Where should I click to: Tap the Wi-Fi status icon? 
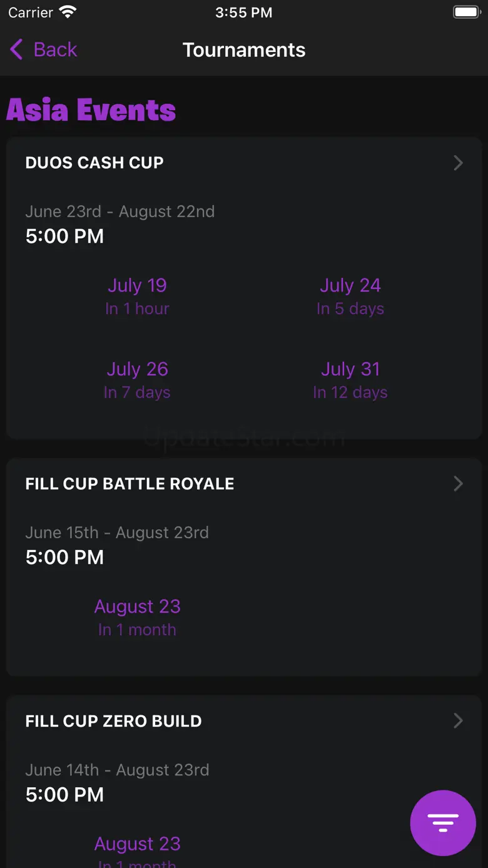click(68, 12)
